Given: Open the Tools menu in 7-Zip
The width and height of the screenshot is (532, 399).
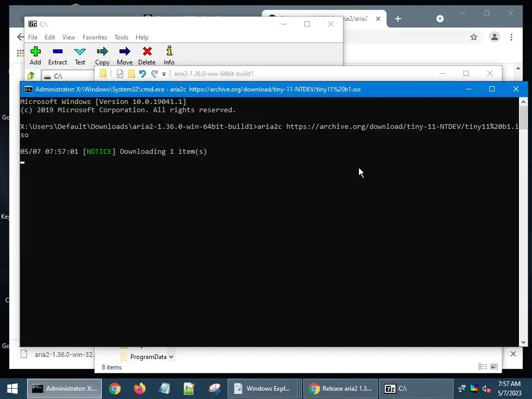Looking at the screenshot, I should tap(121, 37).
